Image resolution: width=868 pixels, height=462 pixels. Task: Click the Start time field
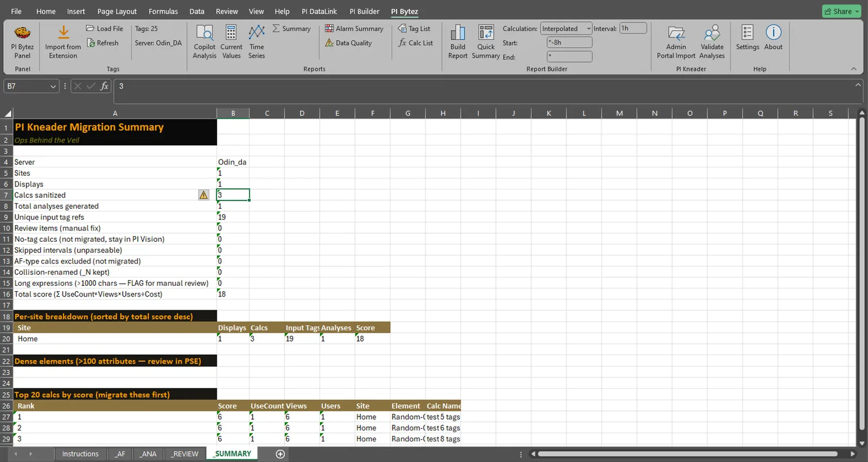(x=570, y=42)
